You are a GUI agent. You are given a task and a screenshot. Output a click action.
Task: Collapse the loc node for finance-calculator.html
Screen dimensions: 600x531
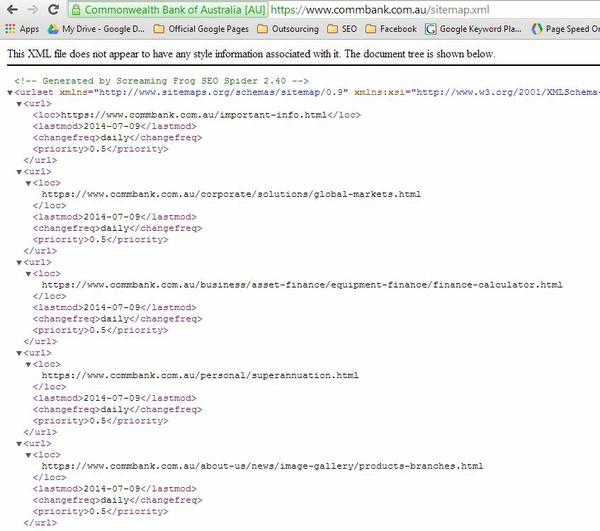(x=28, y=274)
